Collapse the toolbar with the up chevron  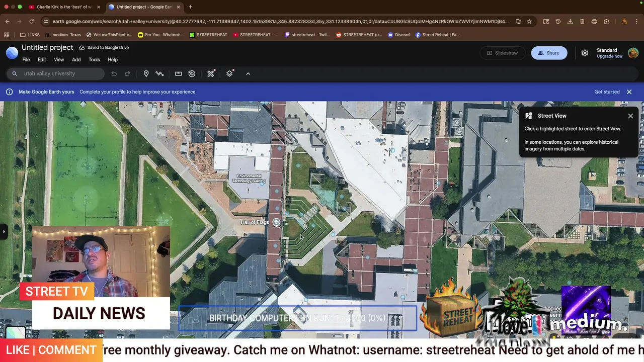coord(248,74)
